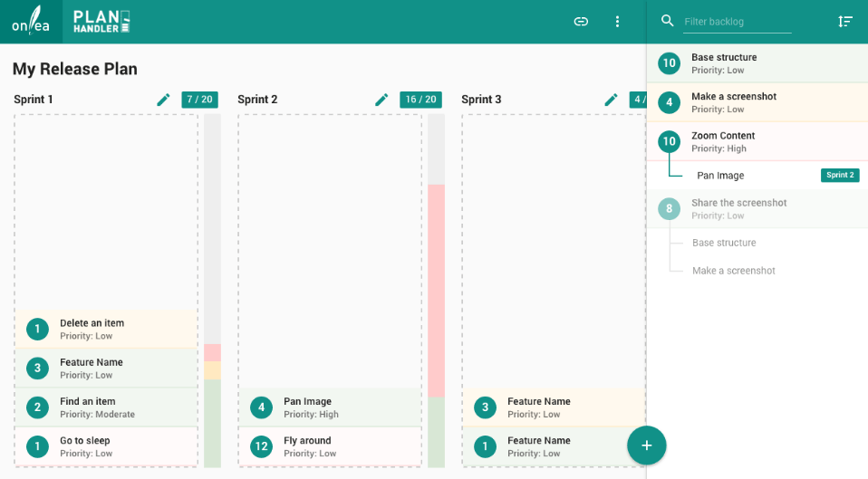Click the 12 badge on Fly around

click(261, 446)
